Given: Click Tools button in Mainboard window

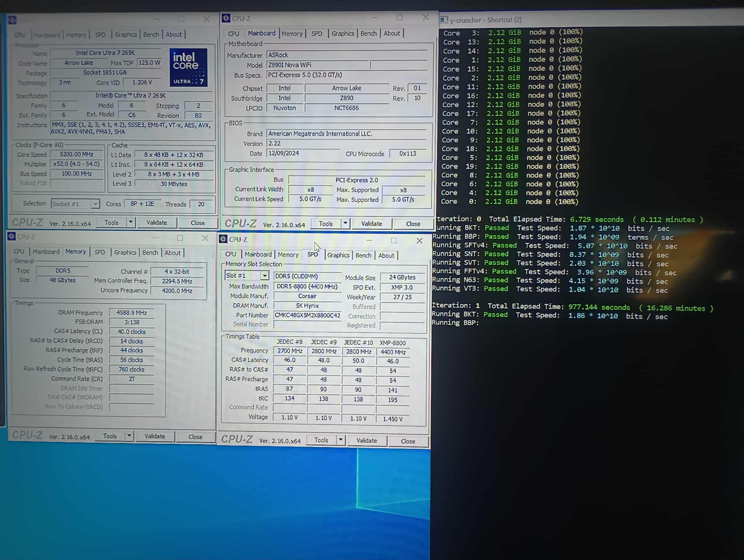Looking at the screenshot, I should tap(325, 224).
